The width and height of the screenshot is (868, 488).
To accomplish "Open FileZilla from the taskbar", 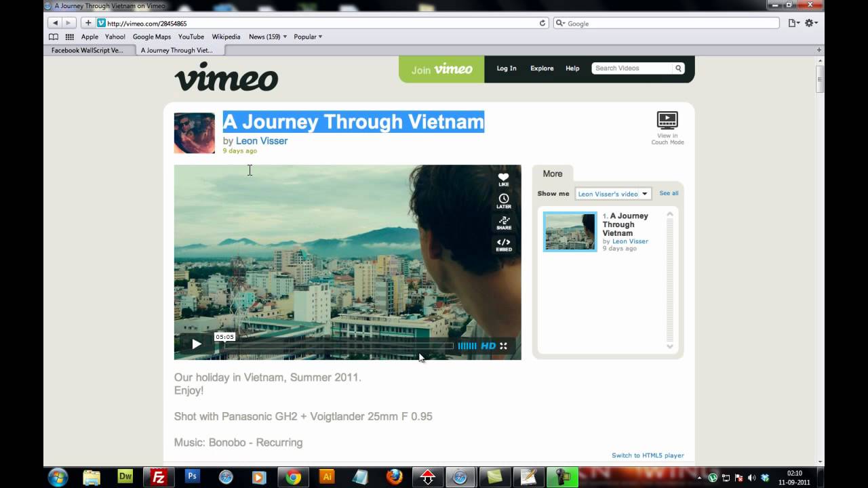I will [x=159, y=477].
